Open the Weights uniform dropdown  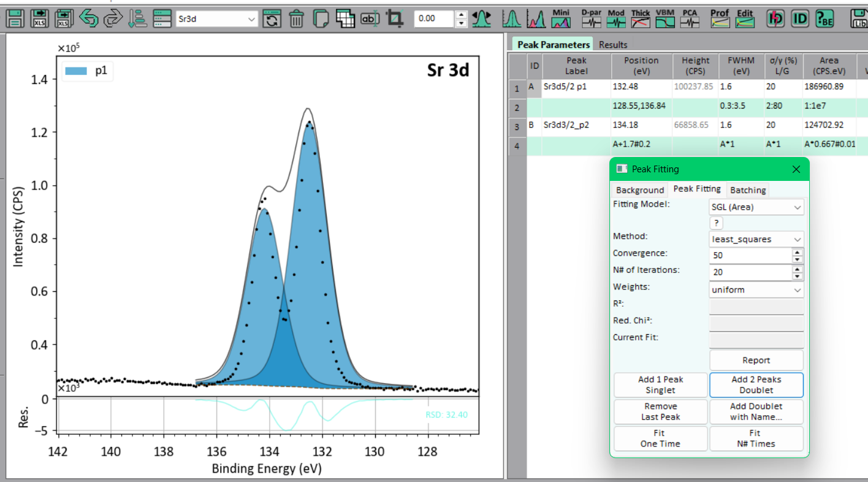(x=756, y=289)
